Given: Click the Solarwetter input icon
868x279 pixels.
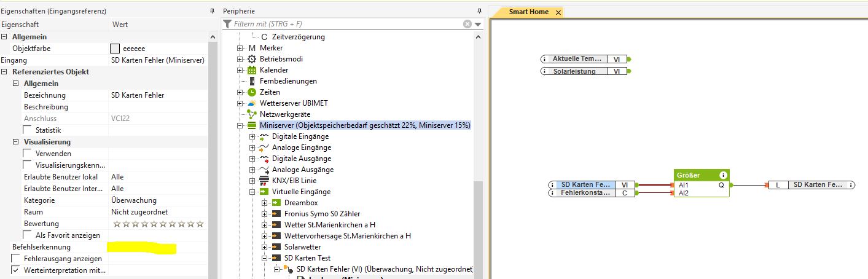Looking at the screenshot, I should coord(276,247).
